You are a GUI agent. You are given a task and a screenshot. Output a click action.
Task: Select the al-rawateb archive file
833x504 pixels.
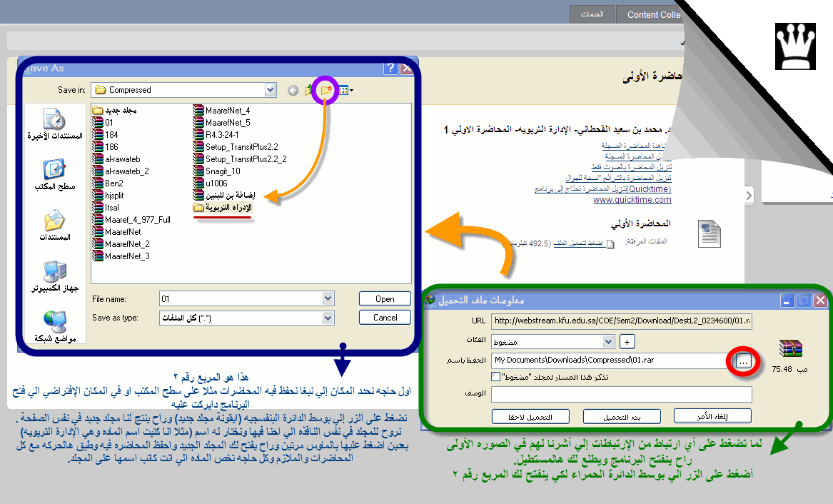(x=116, y=159)
